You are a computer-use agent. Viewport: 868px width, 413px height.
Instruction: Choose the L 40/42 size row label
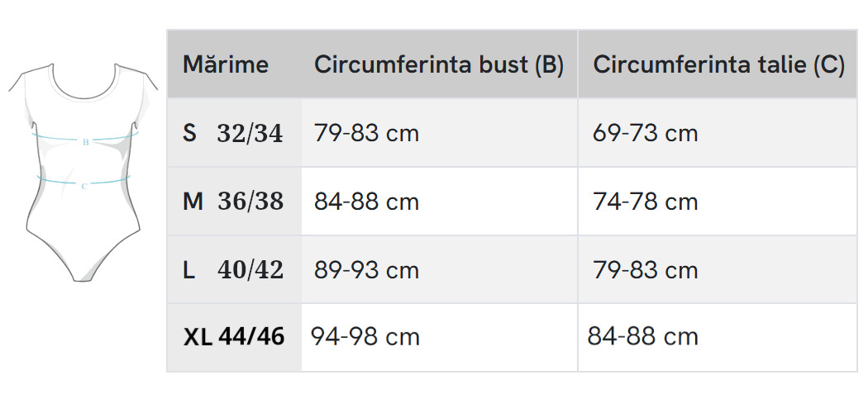pos(232,270)
